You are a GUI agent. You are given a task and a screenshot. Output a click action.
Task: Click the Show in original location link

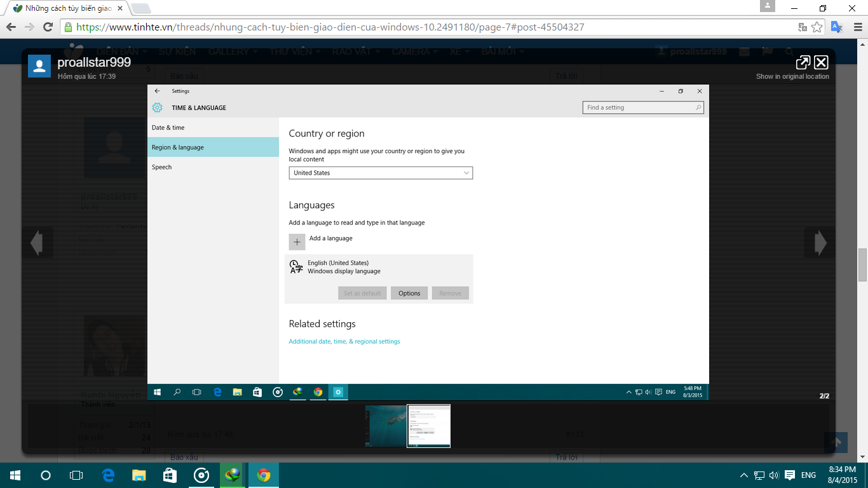pos(792,76)
